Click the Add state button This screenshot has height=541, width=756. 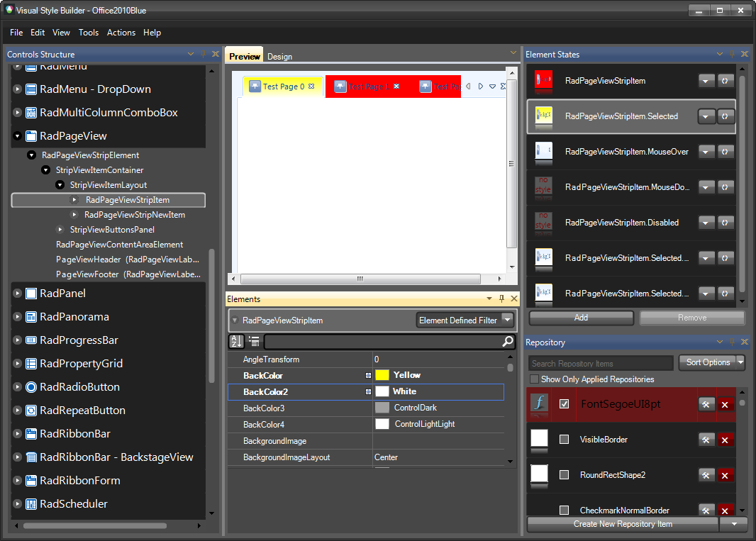[581, 318]
